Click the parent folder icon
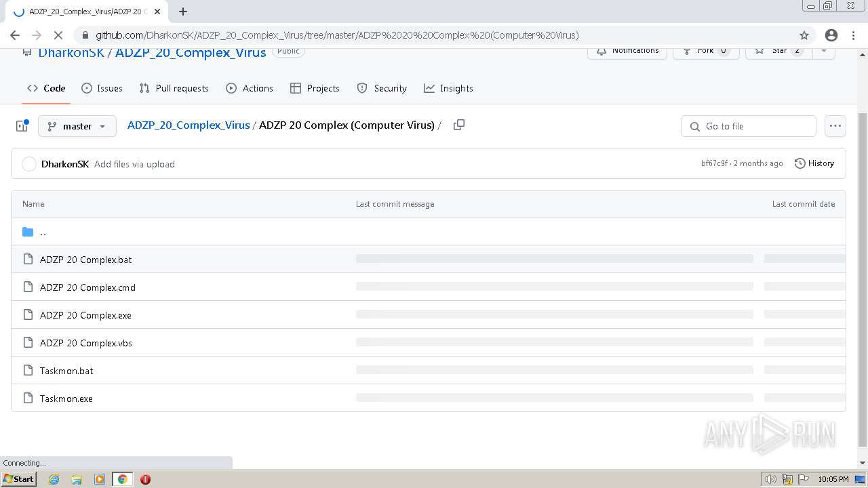Viewport: 868px width, 488px height. point(28,232)
